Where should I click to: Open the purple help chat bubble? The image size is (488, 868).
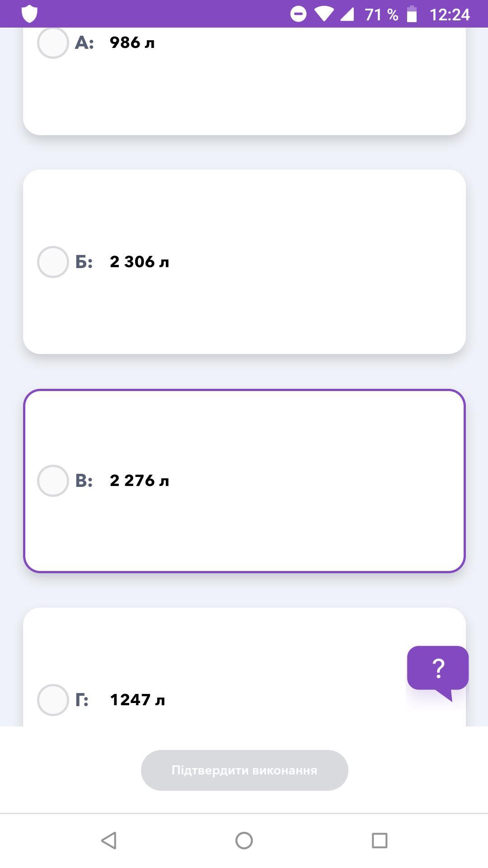(x=437, y=669)
